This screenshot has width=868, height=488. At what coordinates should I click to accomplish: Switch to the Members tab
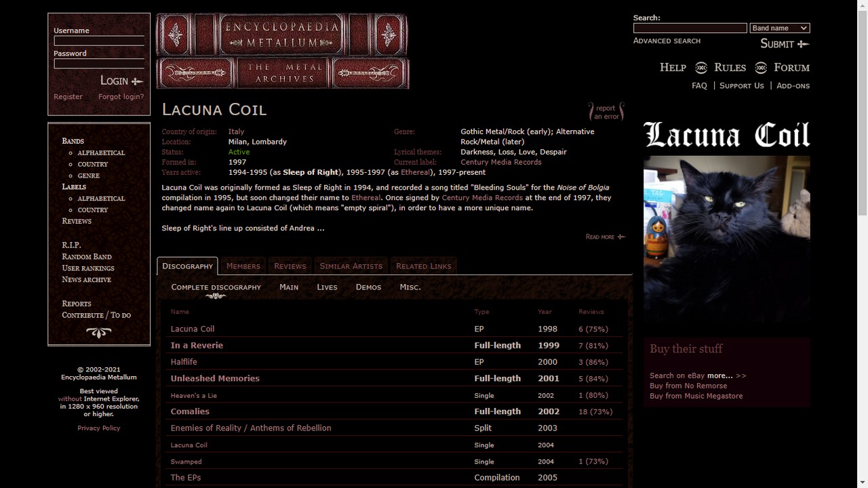click(x=243, y=266)
